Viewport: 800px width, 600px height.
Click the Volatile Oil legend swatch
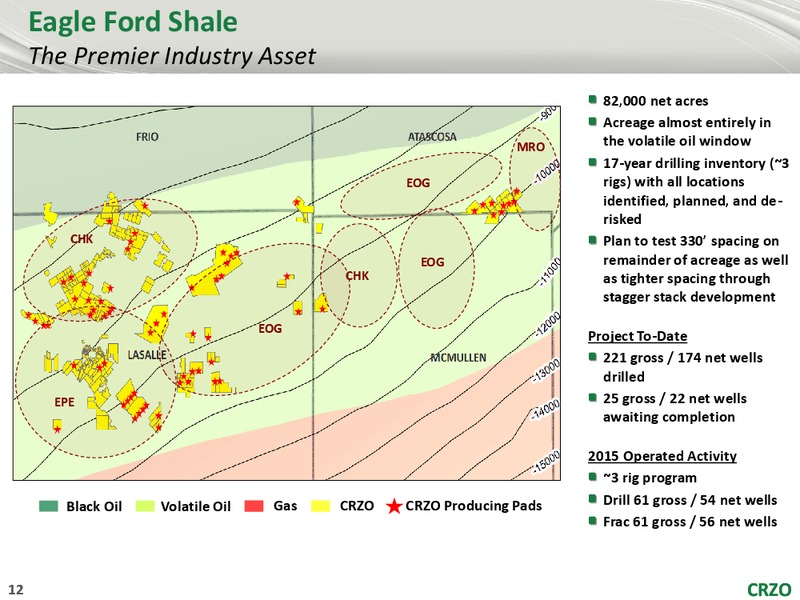(145, 506)
